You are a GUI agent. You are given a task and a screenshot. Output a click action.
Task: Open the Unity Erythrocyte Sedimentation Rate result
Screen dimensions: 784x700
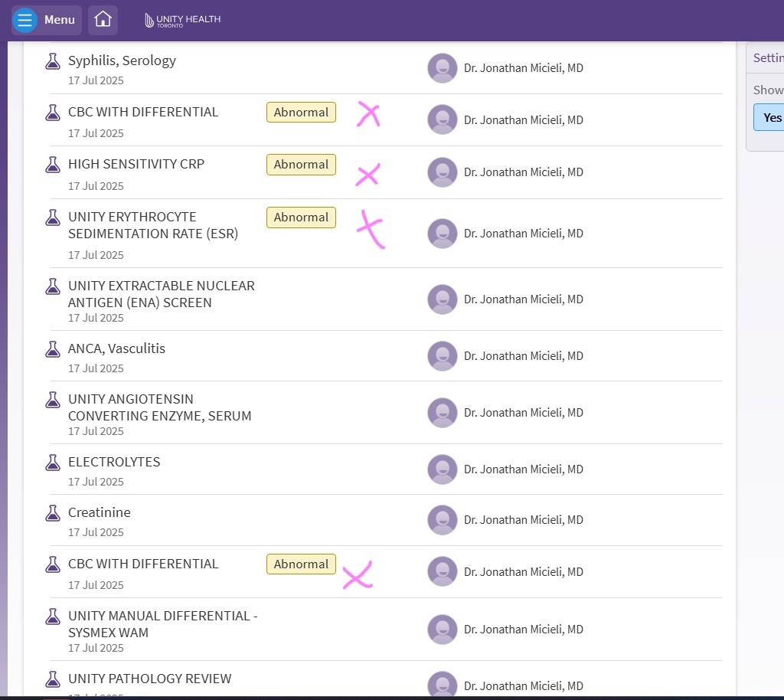(153, 225)
